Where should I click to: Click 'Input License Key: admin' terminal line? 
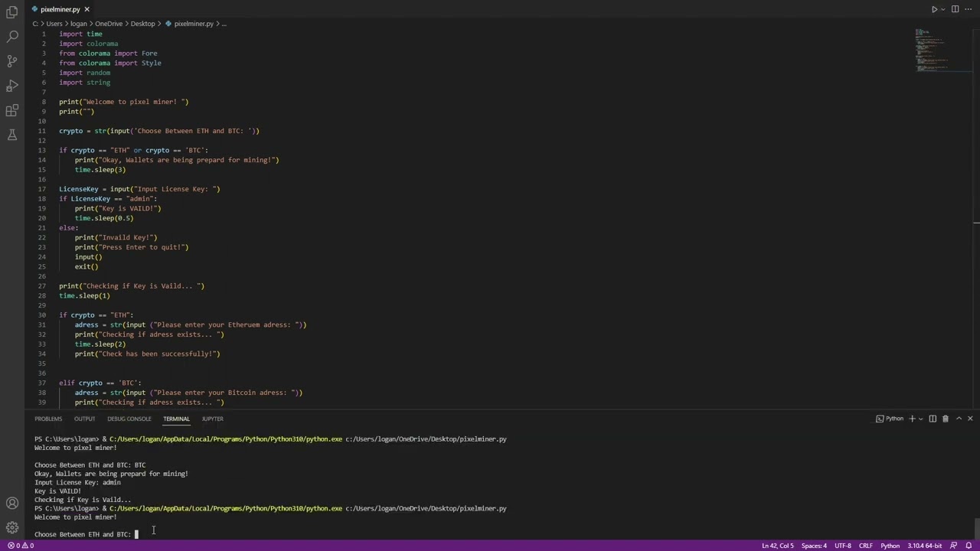click(x=77, y=482)
